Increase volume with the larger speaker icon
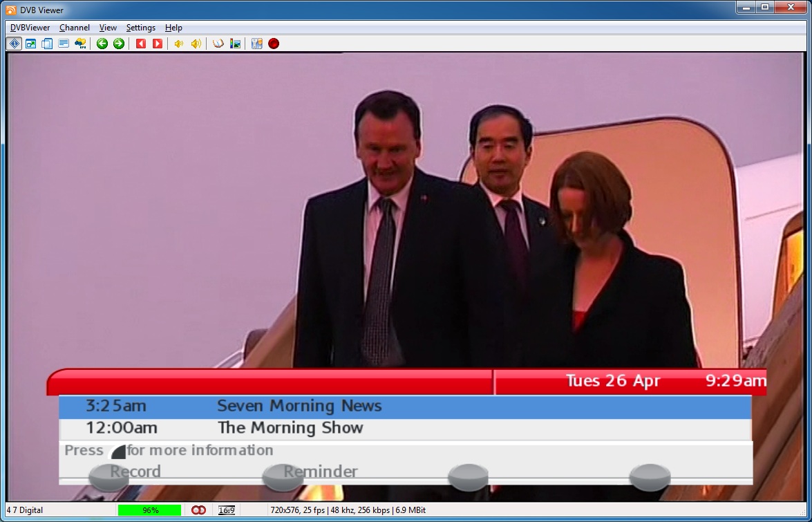Image resolution: width=812 pixels, height=522 pixels. point(196,44)
